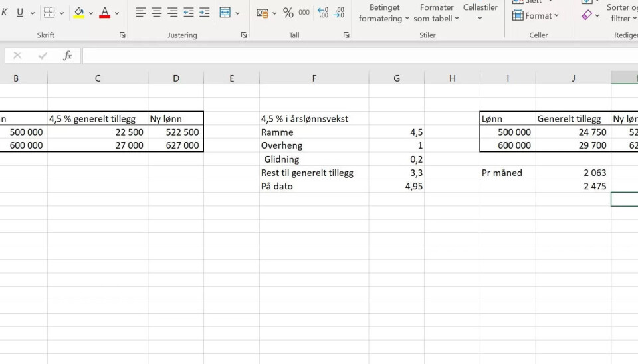Apply red font color

pyautogui.click(x=104, y=13)
